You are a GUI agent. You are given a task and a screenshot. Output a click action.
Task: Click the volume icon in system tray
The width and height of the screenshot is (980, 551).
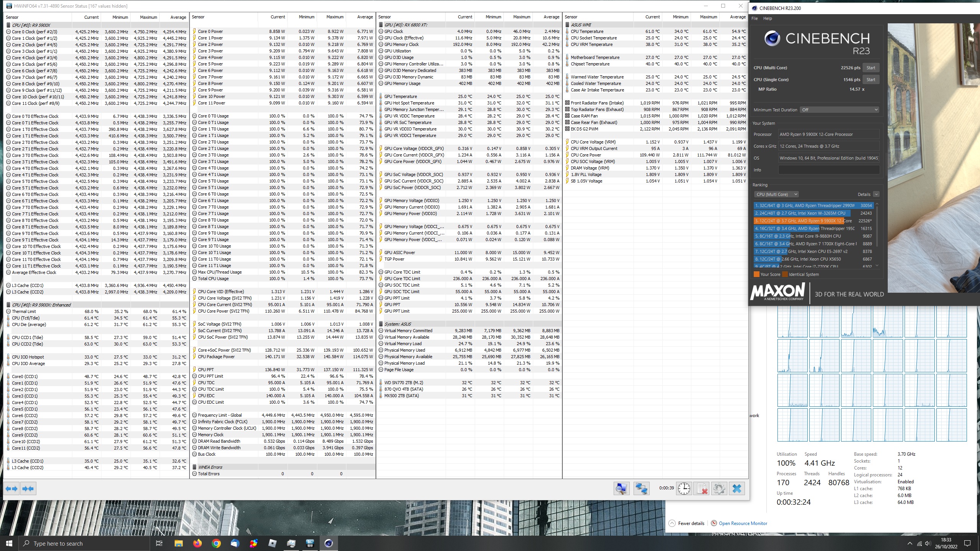(928, 543)
